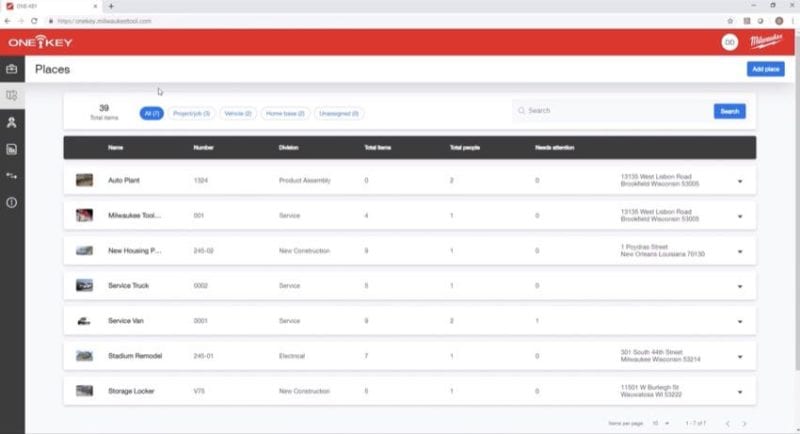Open the People icon in sidebar
The image size is (800, 434).
[11, 123]
